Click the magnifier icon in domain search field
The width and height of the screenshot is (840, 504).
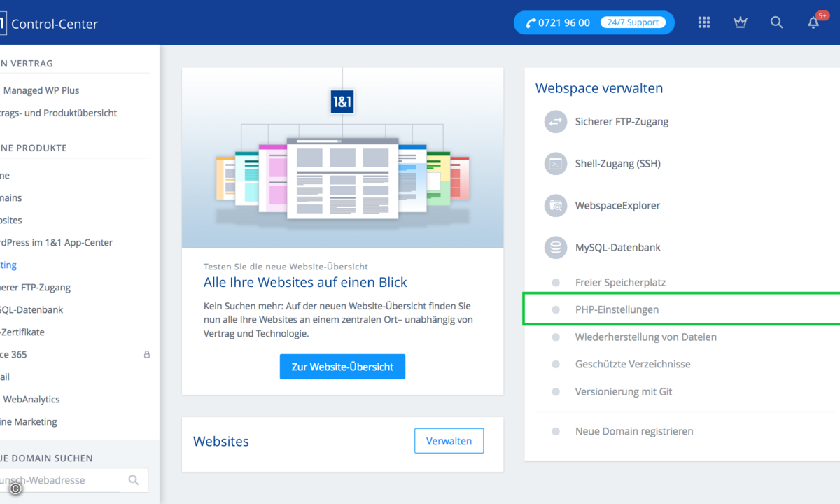(x=134, y=480)
